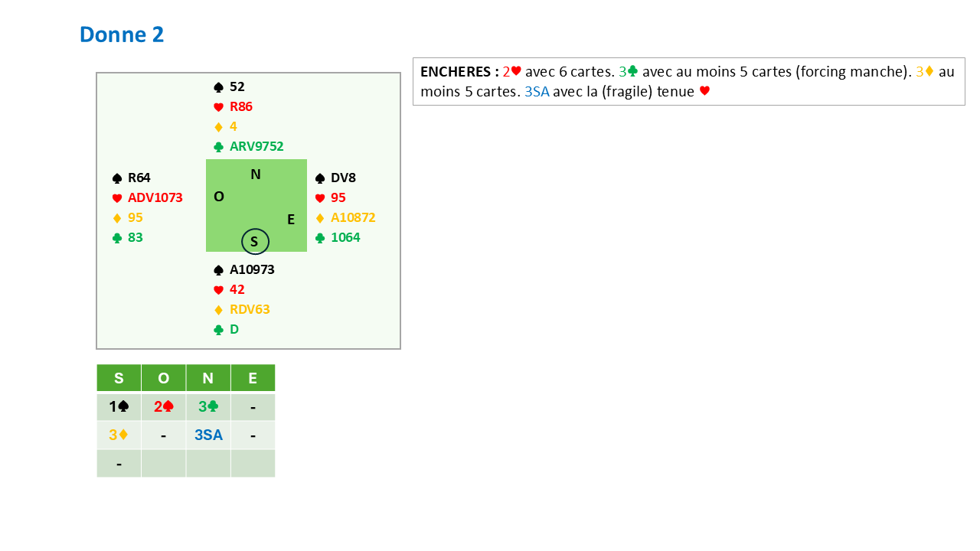The image size is (980, 551).
Task: Click the diamond symbol beside East's A10872
Action: (320, 218)
